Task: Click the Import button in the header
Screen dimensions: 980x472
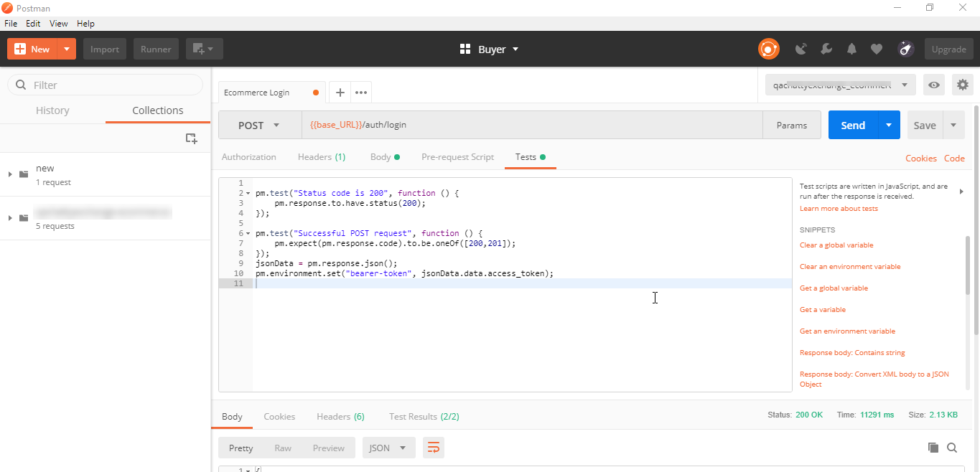Action: pyautogui.click(x=104, y=49)
